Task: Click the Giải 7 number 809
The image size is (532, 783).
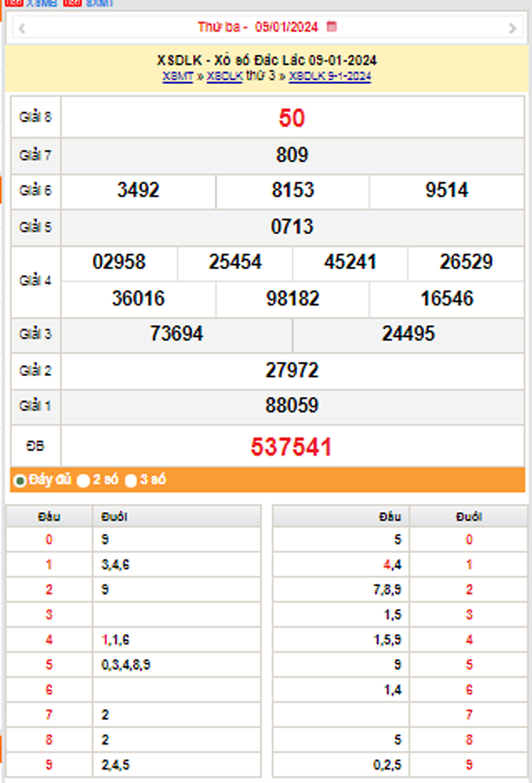Action: tap(292, 155)
